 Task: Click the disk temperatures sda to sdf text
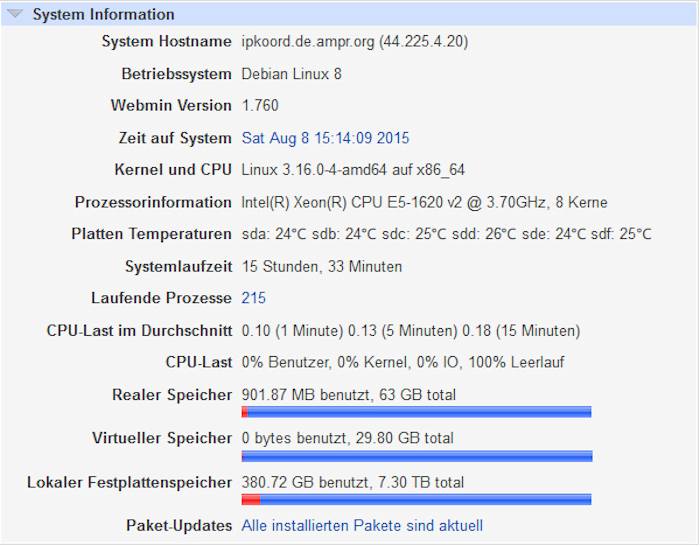click(446, 234)
